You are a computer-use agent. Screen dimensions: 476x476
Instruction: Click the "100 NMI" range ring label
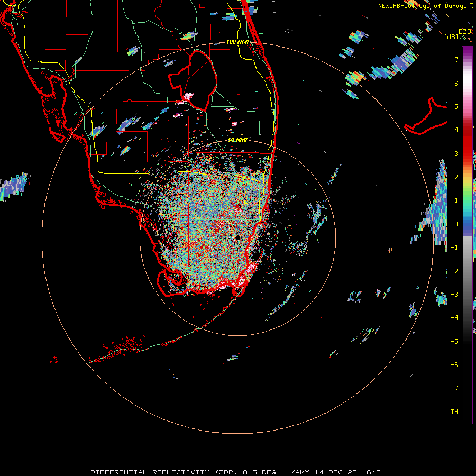[237, 42]
